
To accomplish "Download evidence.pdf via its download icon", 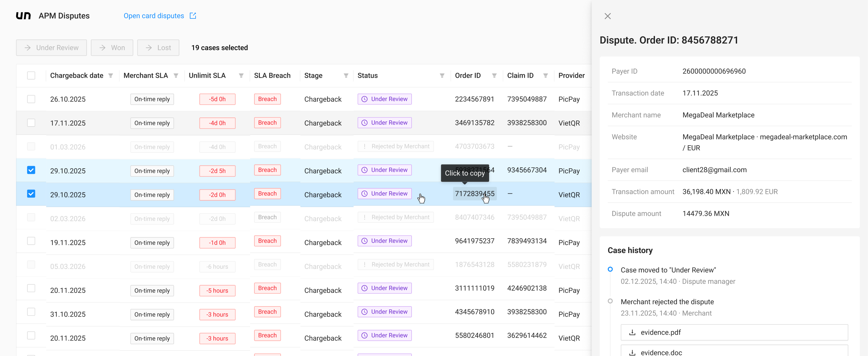I will pos(632,332).
